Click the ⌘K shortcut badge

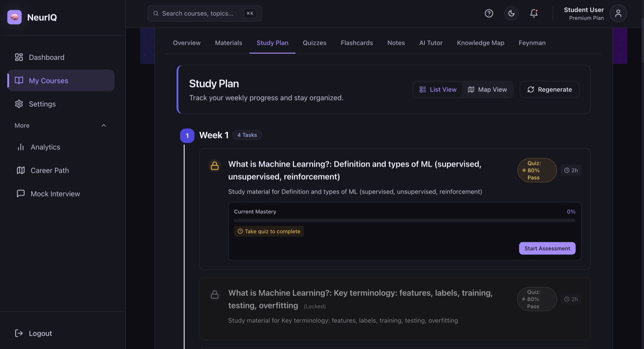click(250, 13)
